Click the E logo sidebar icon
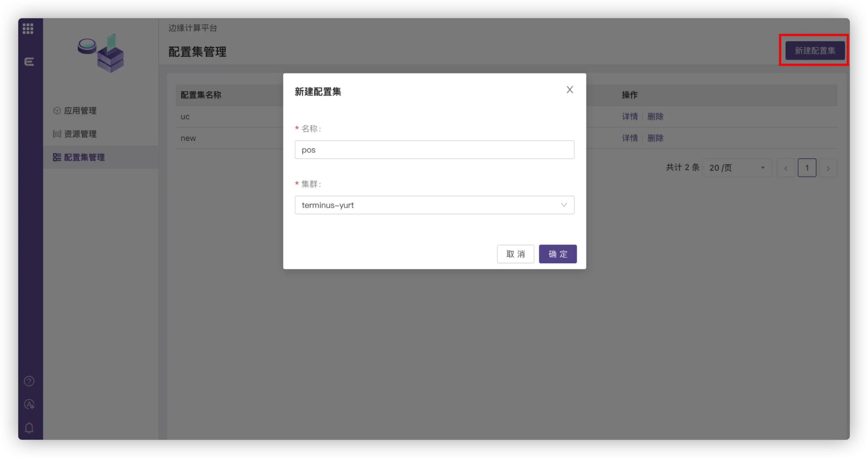 [x=29, y=62]
